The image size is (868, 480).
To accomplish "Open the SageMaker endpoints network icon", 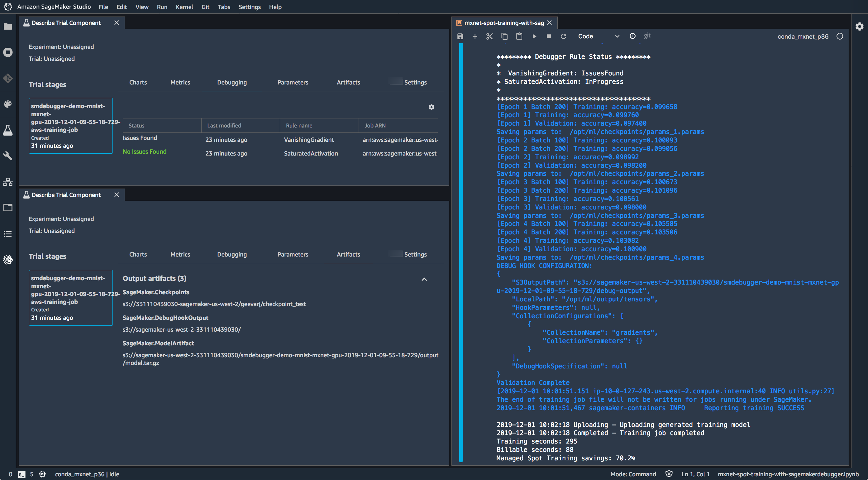I will 8,182.
